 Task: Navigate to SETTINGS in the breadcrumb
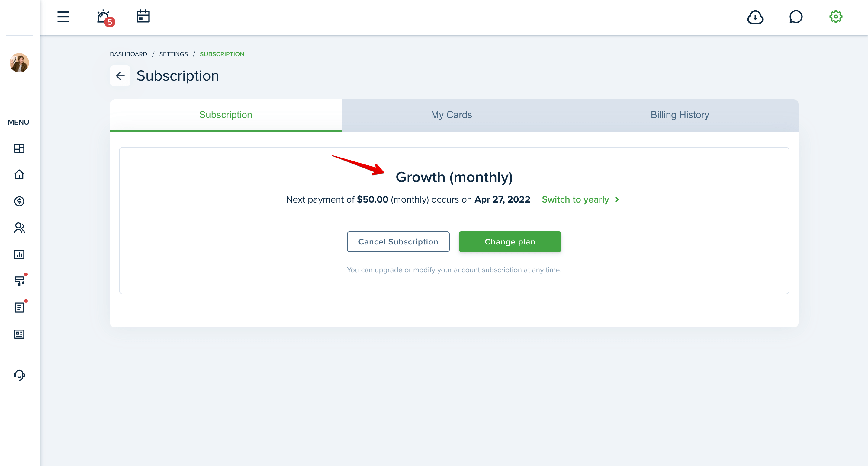click(x=173, y=54)
